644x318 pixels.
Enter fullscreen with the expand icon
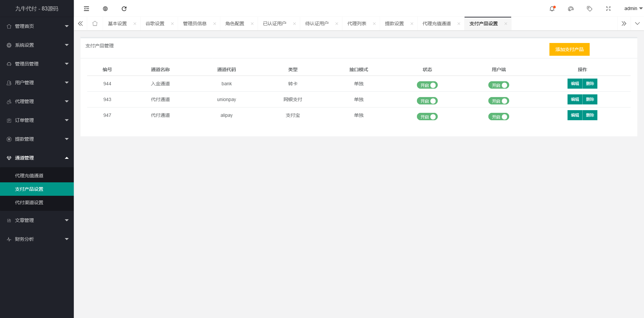click(608, 9)
